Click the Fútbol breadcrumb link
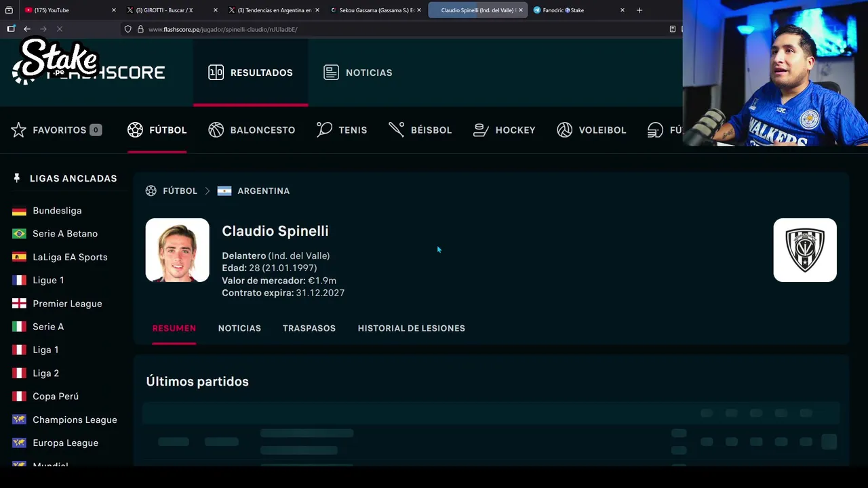The height and width of the screenshot is (488, 868). pyautogui.click(x=180, y=191)
